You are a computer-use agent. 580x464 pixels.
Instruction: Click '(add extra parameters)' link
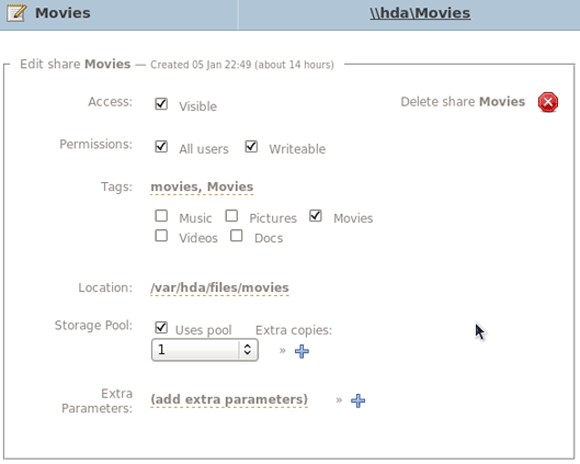[229, 400]
